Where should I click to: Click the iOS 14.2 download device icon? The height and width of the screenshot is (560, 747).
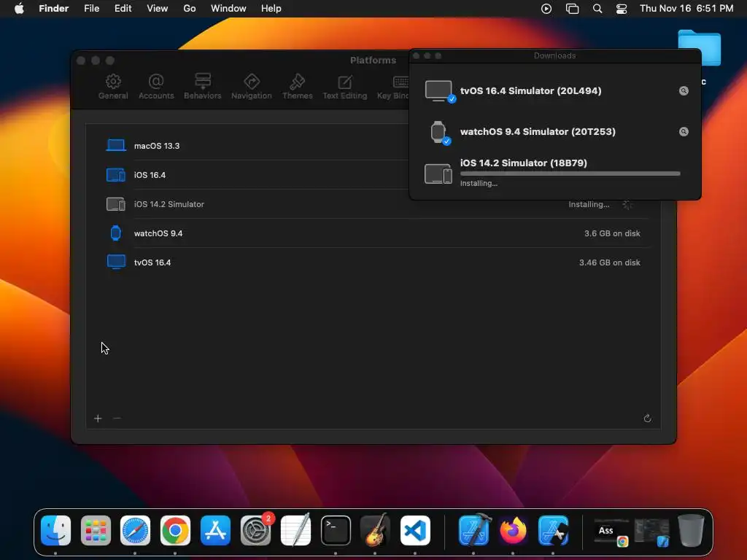click(438, 174)
